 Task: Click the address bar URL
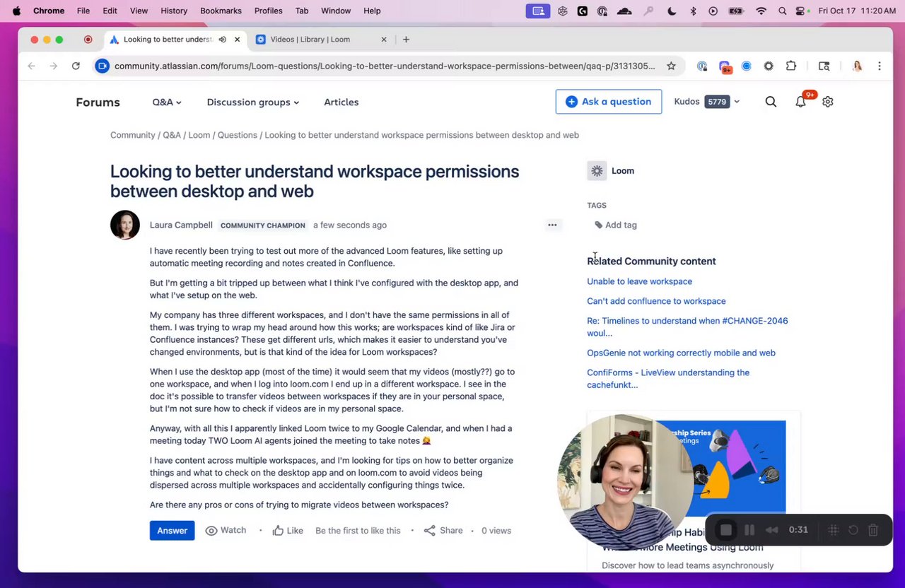(x=385, y=66)
